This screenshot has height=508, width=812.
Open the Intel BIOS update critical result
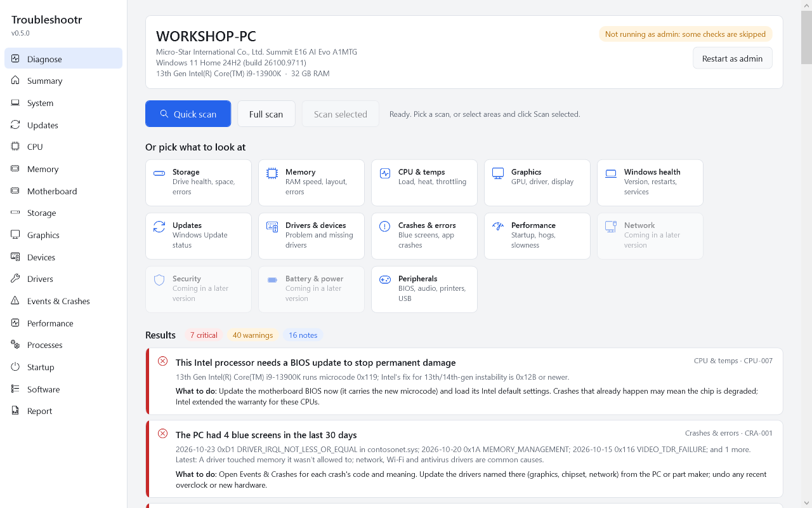464,381
